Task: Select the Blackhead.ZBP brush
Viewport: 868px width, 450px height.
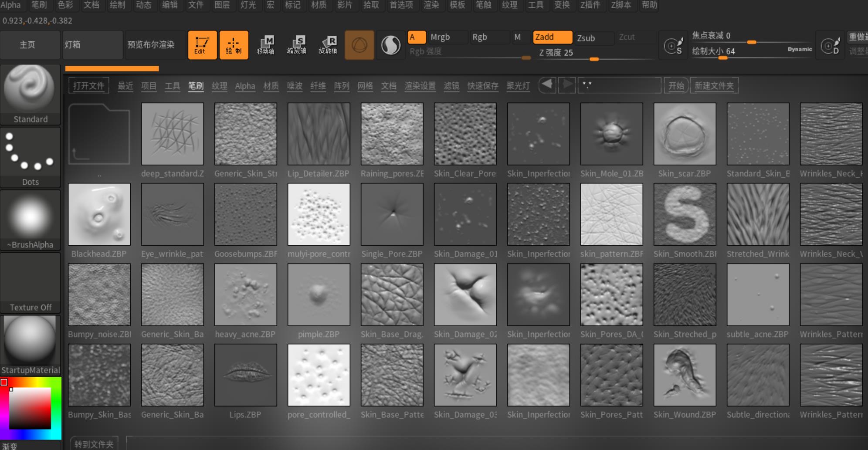Action: (x=99, y=214)
